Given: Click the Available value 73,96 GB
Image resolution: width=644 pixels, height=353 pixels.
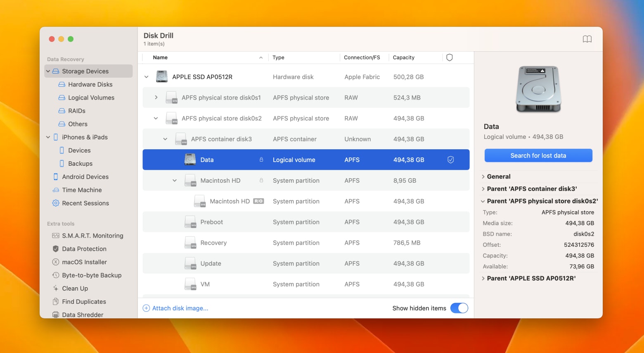Looking at the screenshot, I should [x=582, y=267].
